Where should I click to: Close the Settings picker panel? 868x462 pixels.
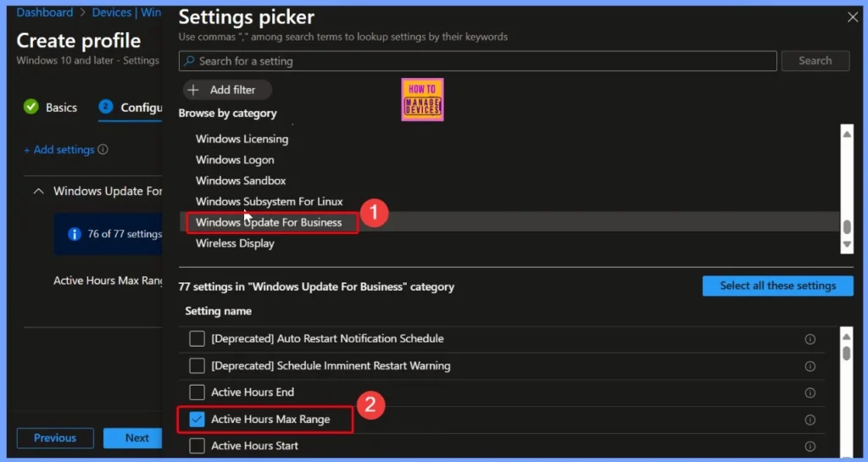coord(853,17)
